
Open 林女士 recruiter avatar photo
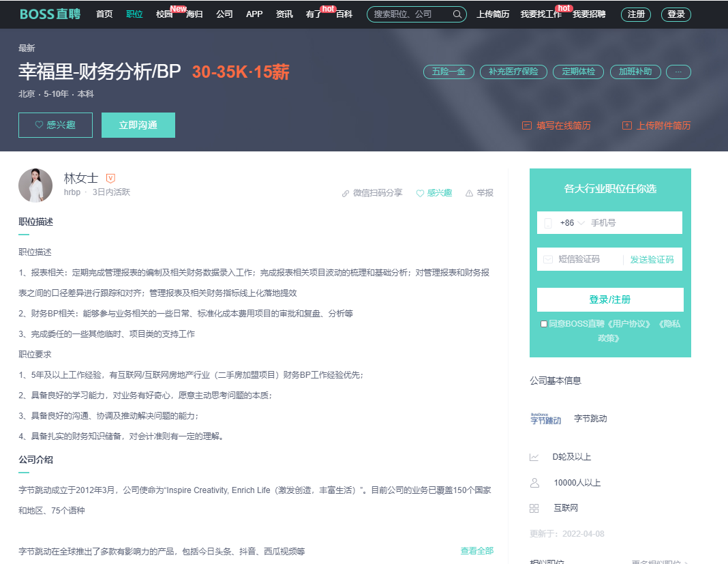click(x=35, y=185)
